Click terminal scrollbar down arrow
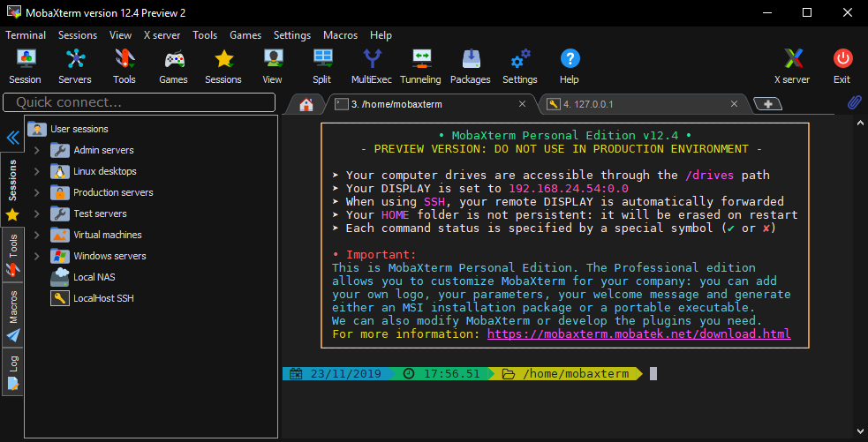Viewport: 868px width, 442px height. point(860,431)
